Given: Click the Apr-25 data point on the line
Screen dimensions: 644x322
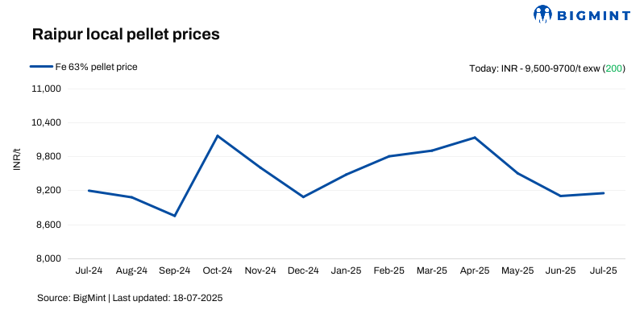Looking at the screenshot, I should click(x=475, y=138).
